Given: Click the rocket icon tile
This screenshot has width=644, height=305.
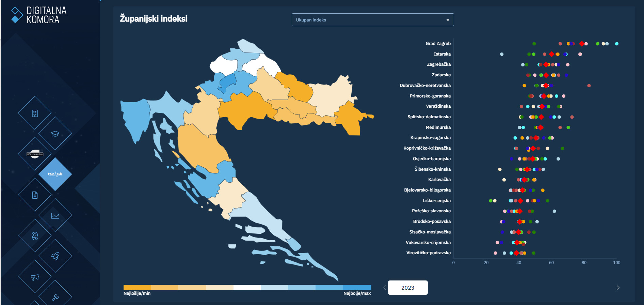Looking at the screenshot, I should click(55, 256).
